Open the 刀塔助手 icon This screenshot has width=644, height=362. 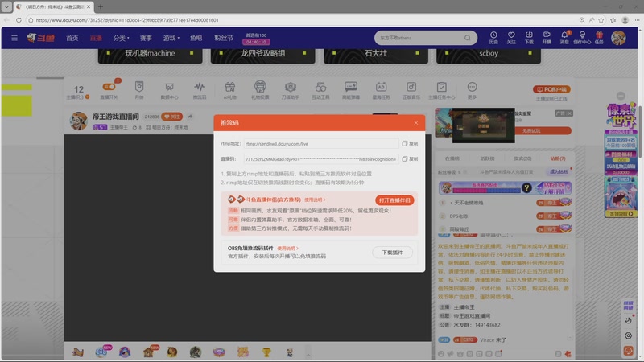coord(291,87)
